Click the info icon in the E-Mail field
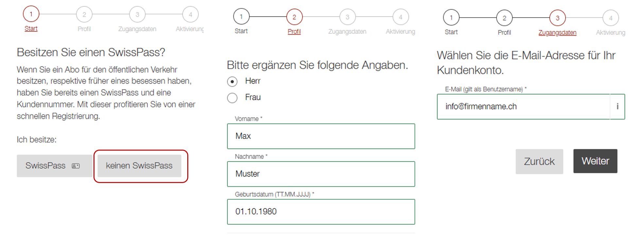 [617, 106]
